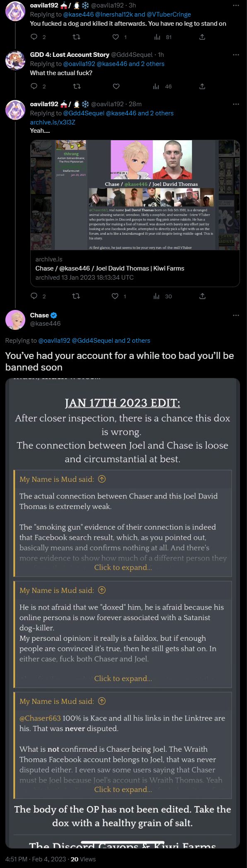Like the first oavila192 reply tweet

116,37
